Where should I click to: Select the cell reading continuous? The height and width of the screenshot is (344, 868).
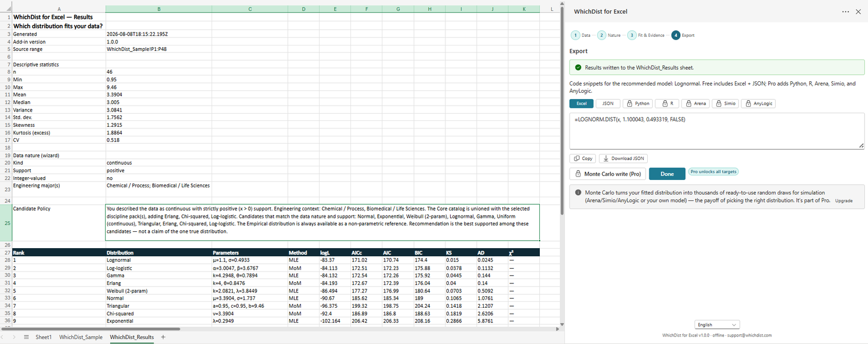click(159, 163)
